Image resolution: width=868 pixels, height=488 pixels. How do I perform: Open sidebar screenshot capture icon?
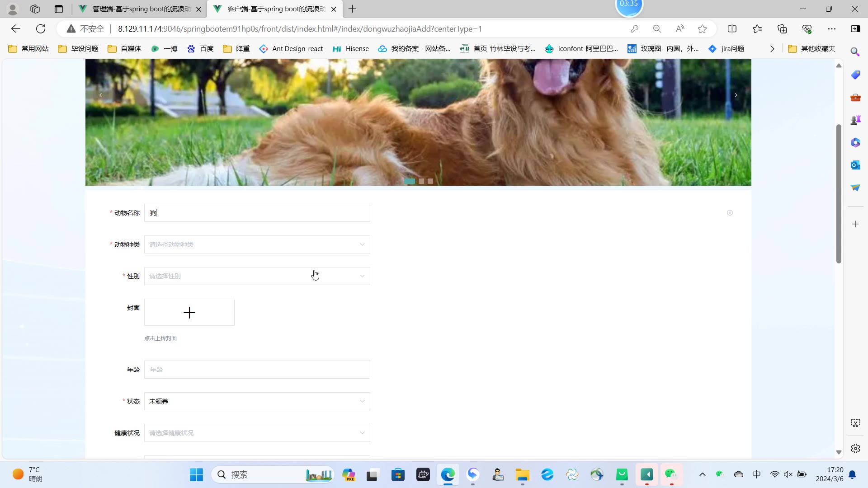point(855,423)
